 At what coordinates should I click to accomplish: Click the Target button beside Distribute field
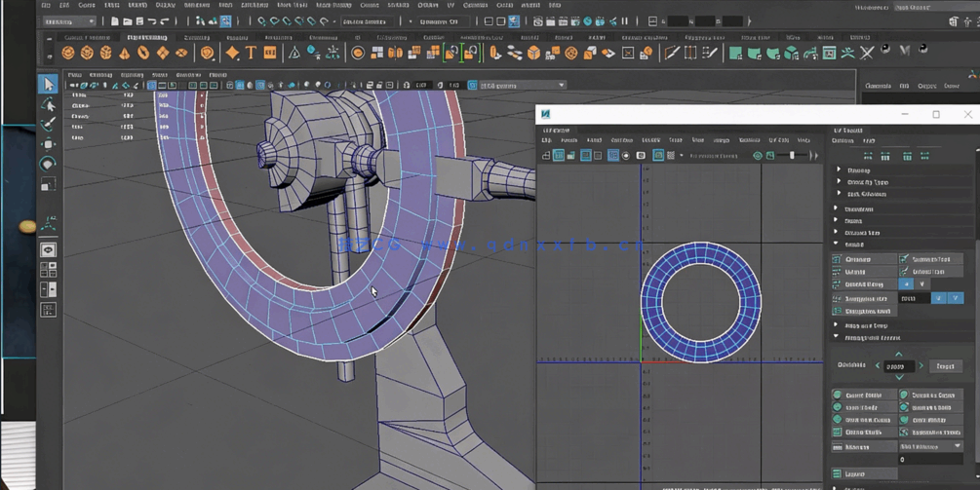pos(946,366)
